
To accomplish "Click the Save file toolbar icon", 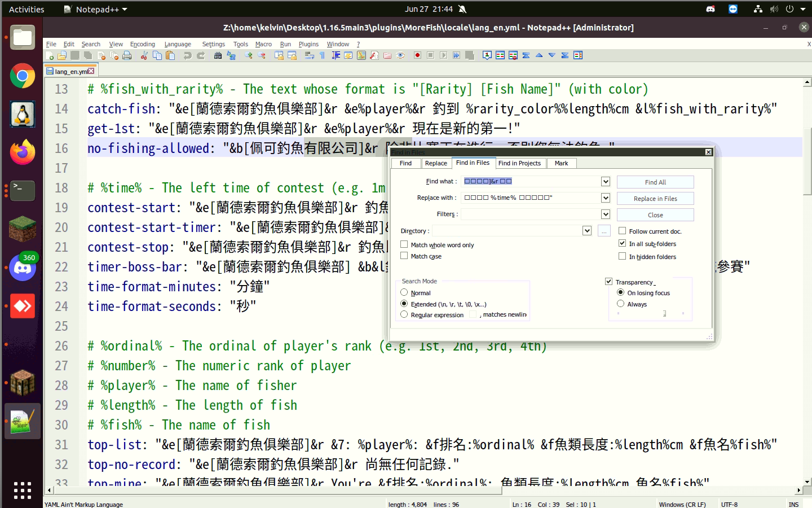I will point(75,55).
